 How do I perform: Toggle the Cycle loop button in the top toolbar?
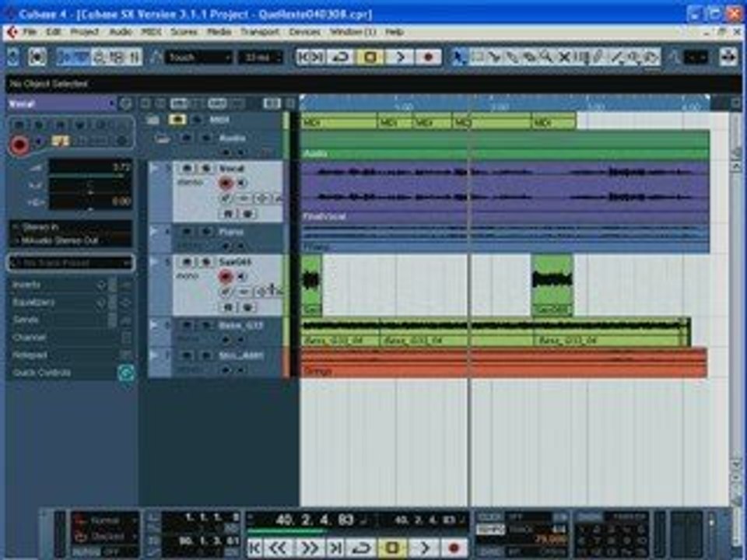click(x=341, y=58)
